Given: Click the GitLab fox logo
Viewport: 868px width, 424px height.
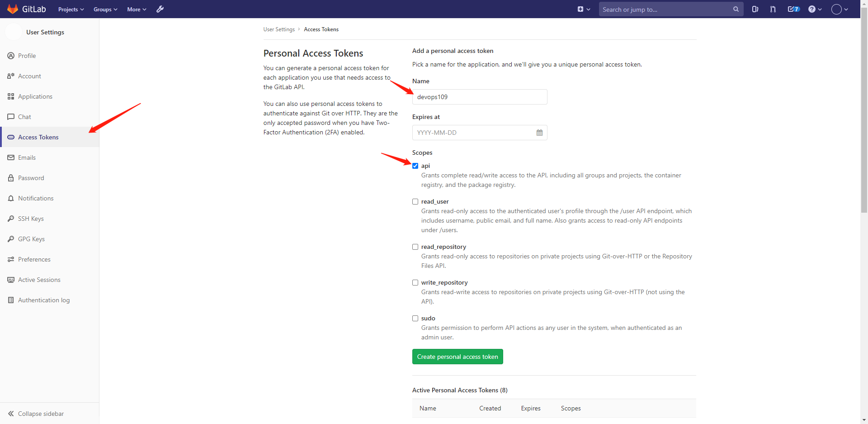Looking at the screenshot, I should coord(13,9).
